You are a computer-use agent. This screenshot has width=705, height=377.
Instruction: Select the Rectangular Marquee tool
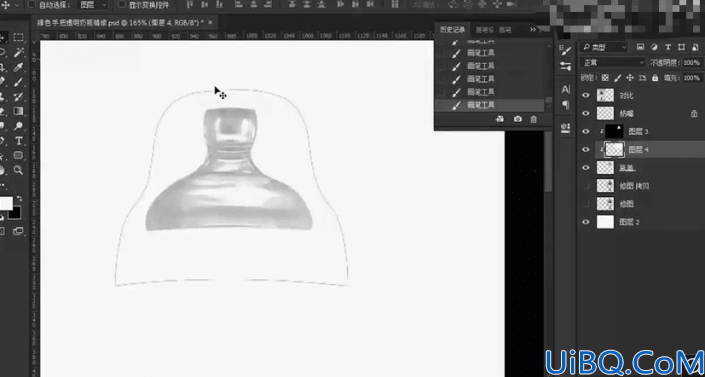[x=18, y=37]
